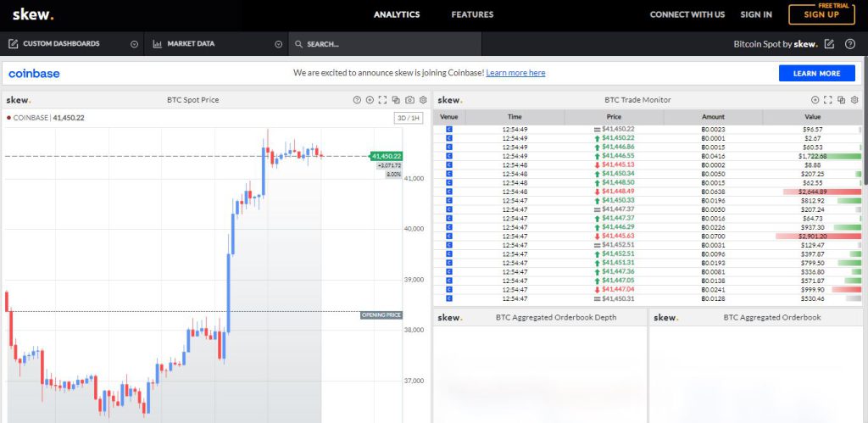Open the Features menu
Viewport: 868px width, 423px height.
coord(472,15)
